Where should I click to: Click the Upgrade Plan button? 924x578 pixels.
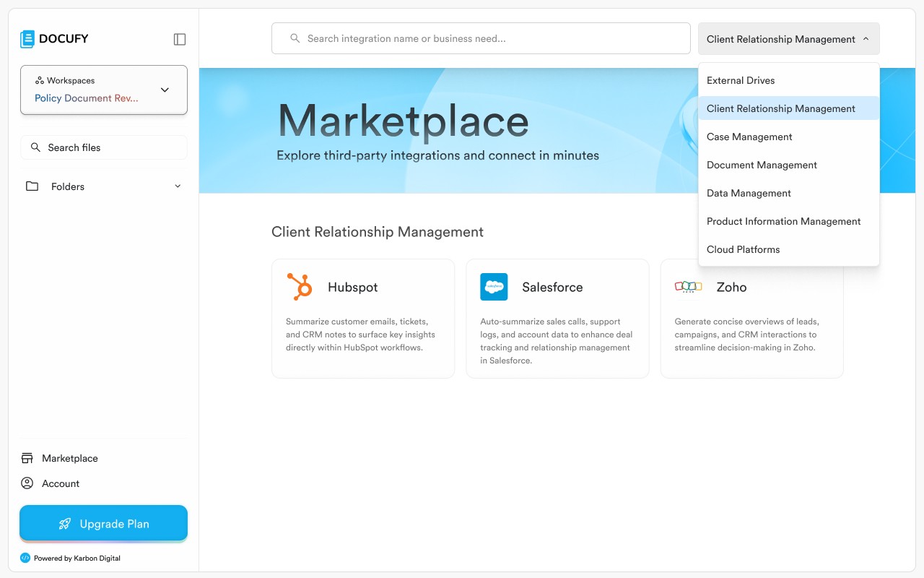click(x=104, y=524)
